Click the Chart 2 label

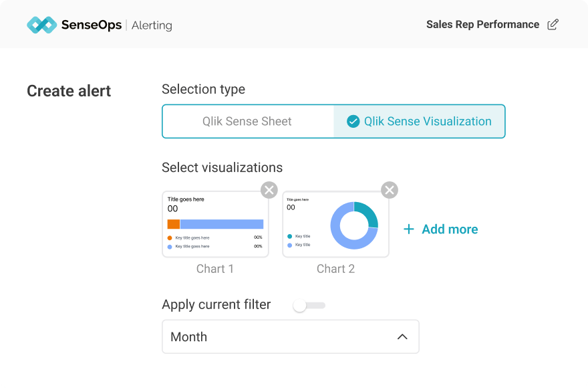[335, 269]
